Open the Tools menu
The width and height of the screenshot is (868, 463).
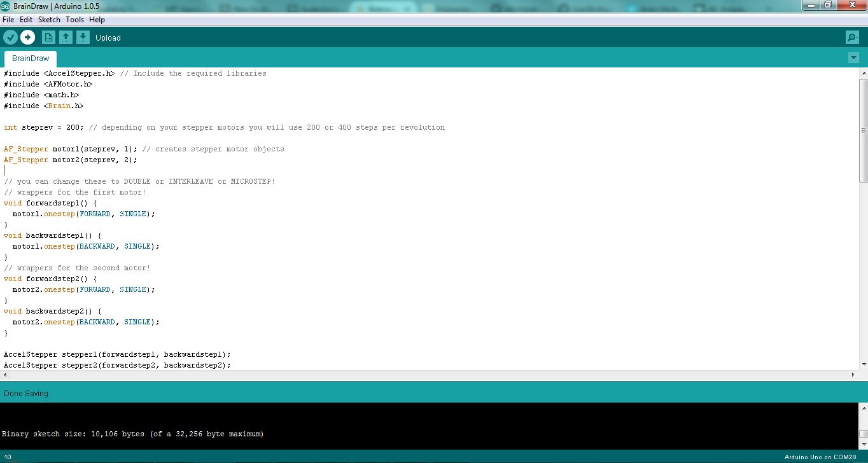click(74, 20)
